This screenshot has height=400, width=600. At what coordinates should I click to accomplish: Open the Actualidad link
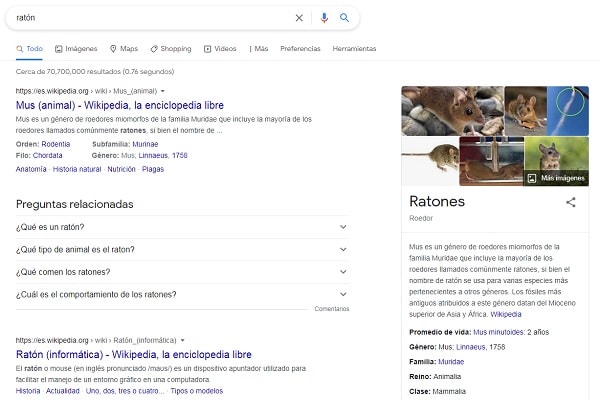[63, 391]
